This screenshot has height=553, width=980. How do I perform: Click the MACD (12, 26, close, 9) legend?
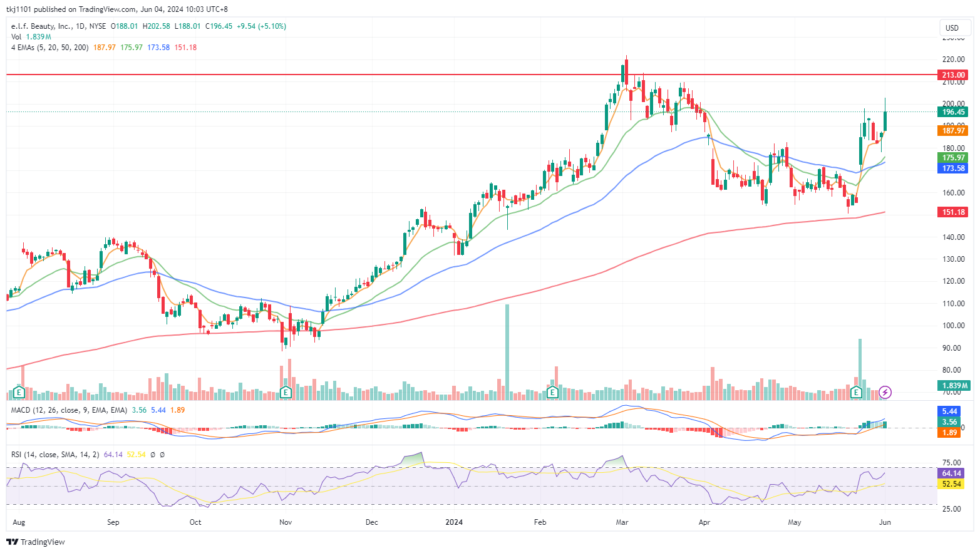pyautogui.click(x=69, y=410)
